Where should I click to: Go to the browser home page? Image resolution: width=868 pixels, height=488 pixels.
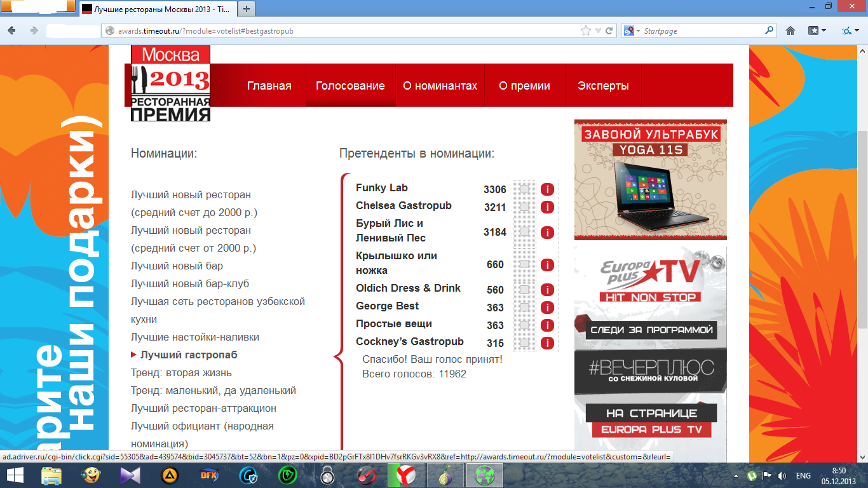790,30
